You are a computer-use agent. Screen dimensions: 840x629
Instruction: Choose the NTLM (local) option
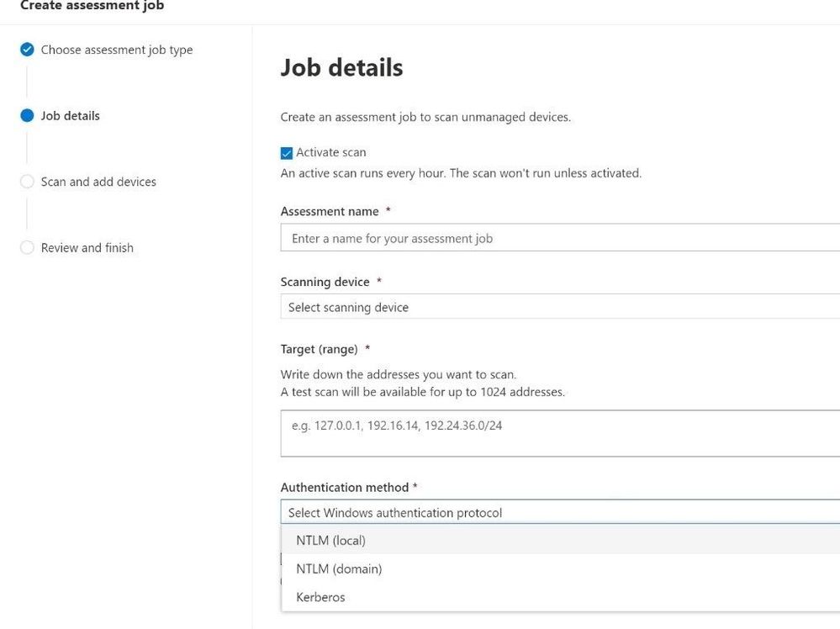pyautogui.click(x=330, y=541)
